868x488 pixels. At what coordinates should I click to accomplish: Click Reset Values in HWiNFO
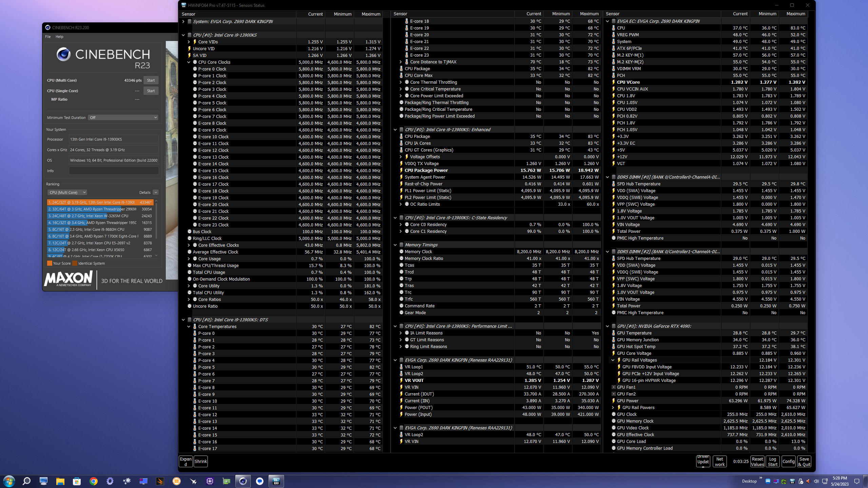coord(757,461)
